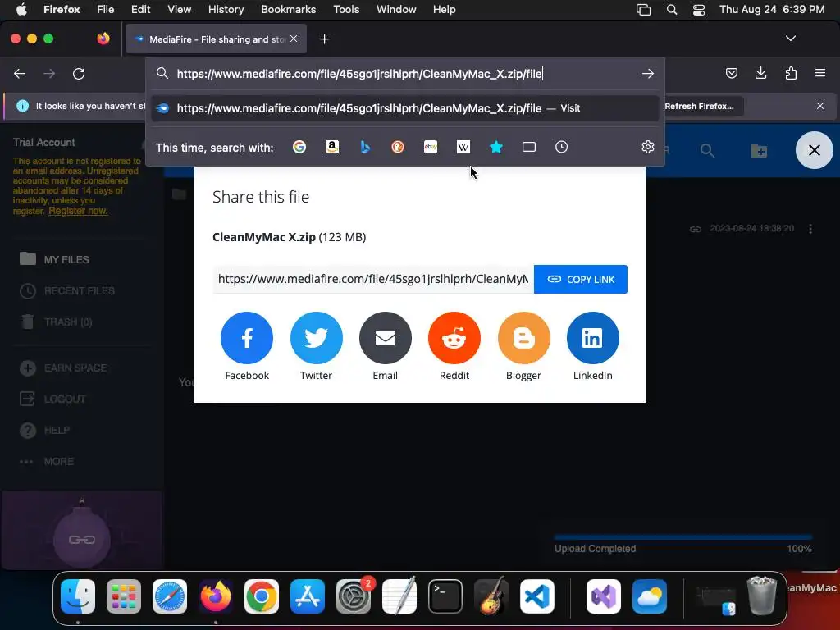
Task: List all tabs dropdown chevron
Action: (791, 39)
